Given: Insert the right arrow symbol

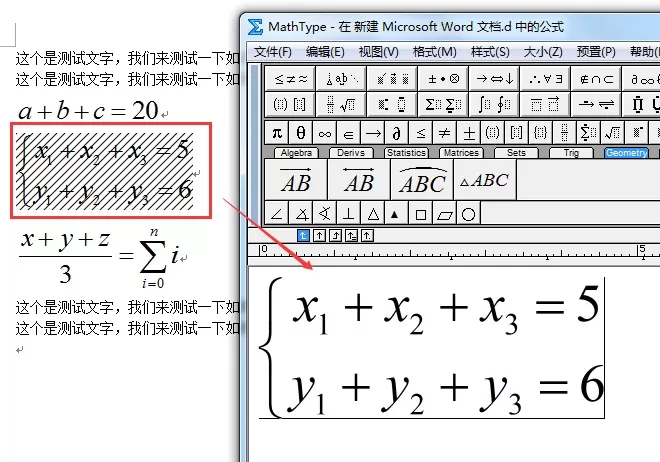Looking at the screenshot, I should (x=373, y=133).
